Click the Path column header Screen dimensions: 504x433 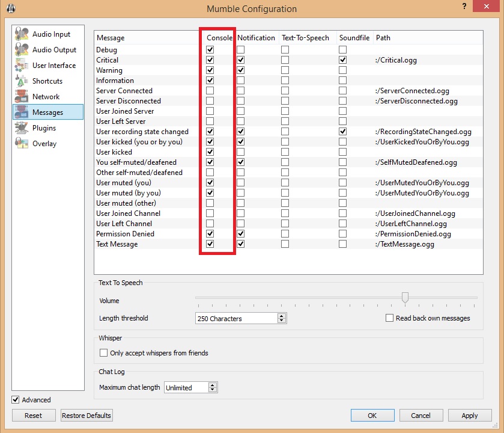click(x=428, y=38)
